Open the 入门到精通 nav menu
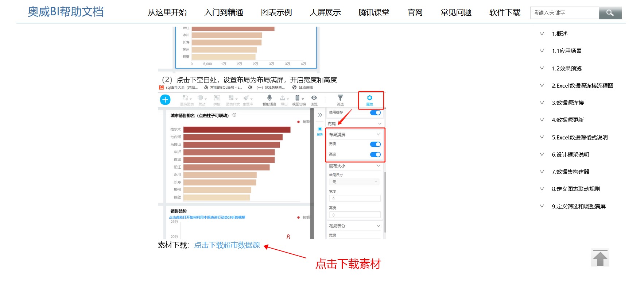The image size is (644, 284). (x=224, y=12)
